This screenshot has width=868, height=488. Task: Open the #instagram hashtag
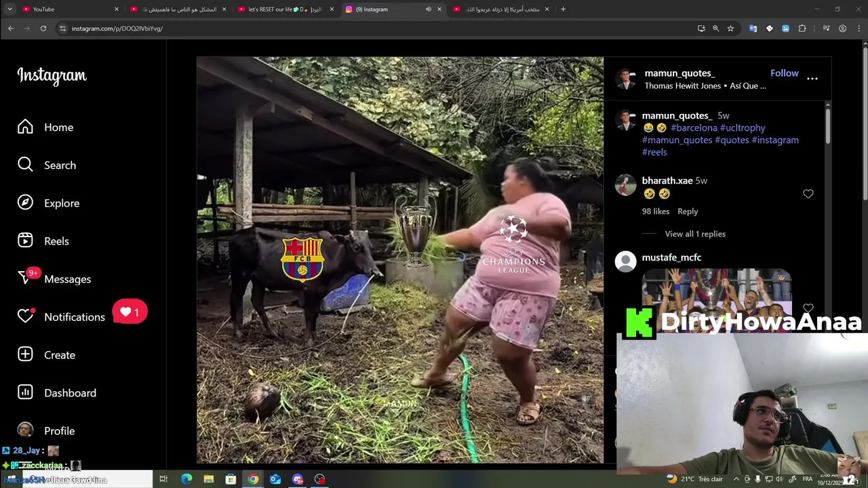[x=775, y=140]
